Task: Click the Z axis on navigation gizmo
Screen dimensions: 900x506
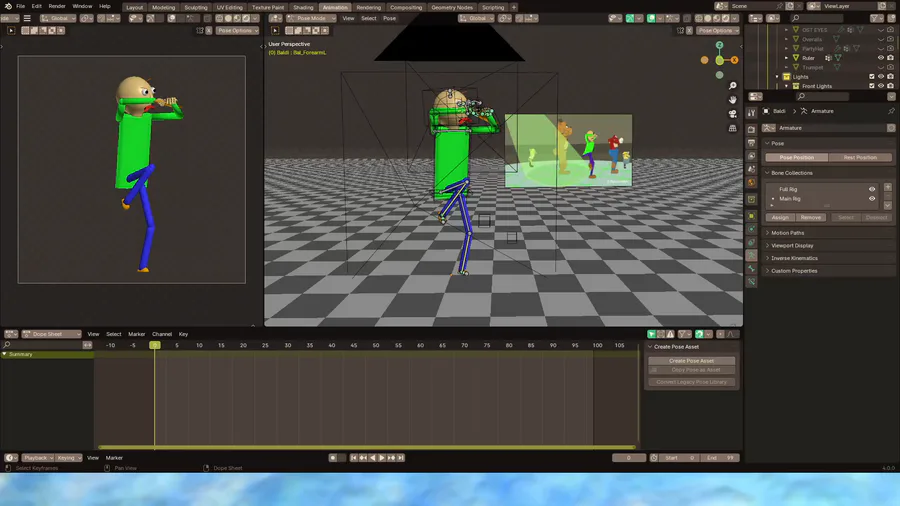Action: click(x=719, y=45)
